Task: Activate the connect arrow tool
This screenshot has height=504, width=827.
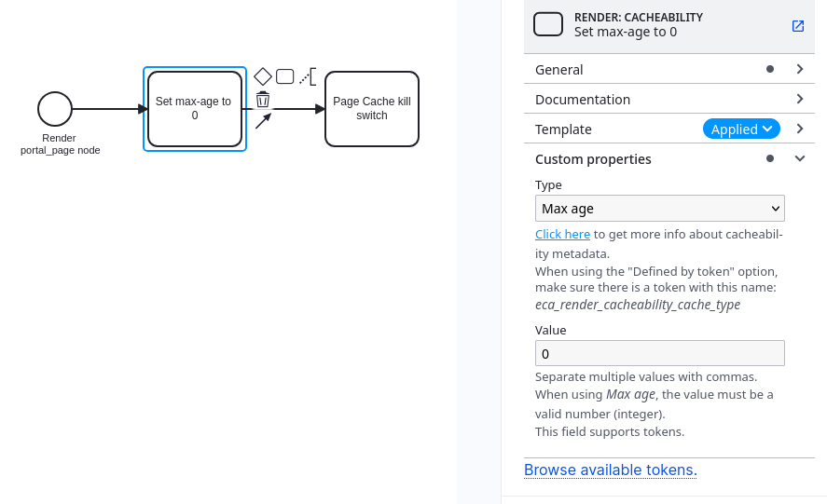Action: (x=263, y=121)
